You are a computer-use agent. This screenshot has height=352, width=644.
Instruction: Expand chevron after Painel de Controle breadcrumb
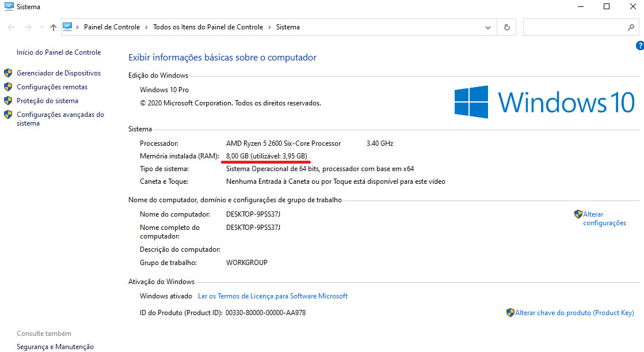(146, 27)
